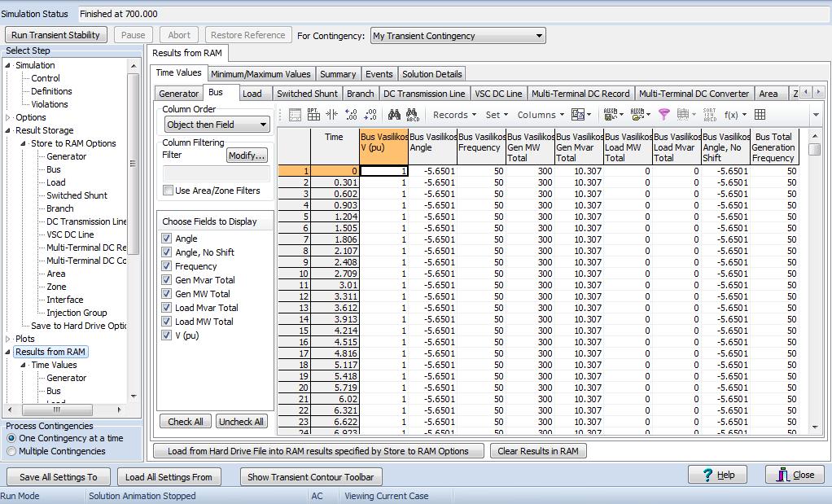This screenshot has height=504, width=832.
Task: Click the binoculars ABCD search icon
Action: tap(412, 115)
